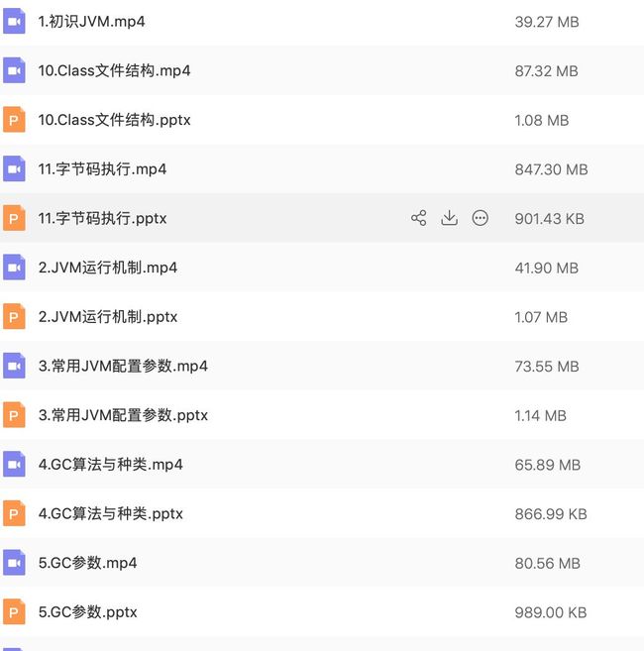Viewport: 644px width, 651px height.
Task: Click the 41.90 MB size value
Action: (547, 268)
